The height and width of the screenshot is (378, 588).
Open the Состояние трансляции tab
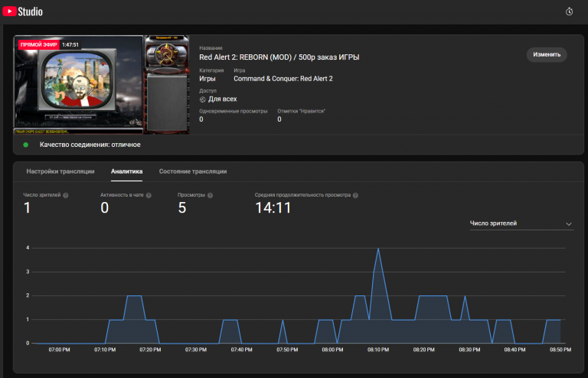coord(193,171)
